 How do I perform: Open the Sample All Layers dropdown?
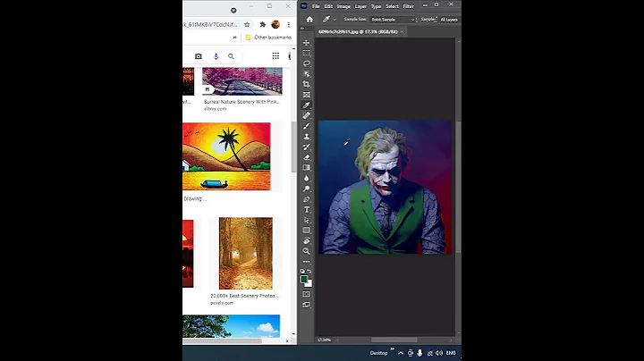pyautogui.click(x=449, y=20)
